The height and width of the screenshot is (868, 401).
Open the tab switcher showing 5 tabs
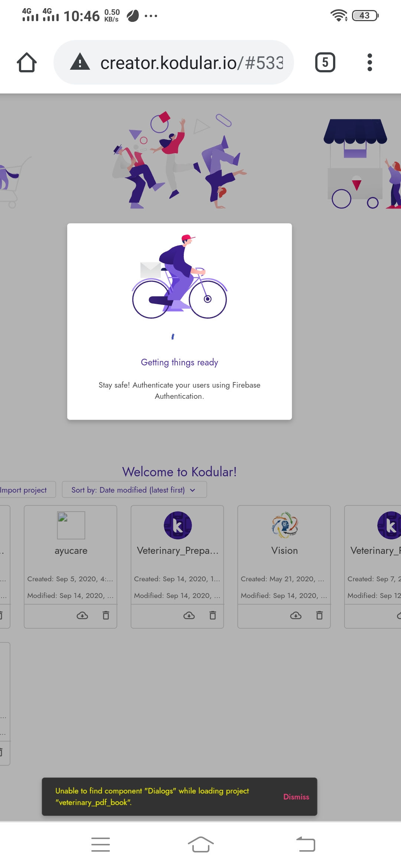325,62
